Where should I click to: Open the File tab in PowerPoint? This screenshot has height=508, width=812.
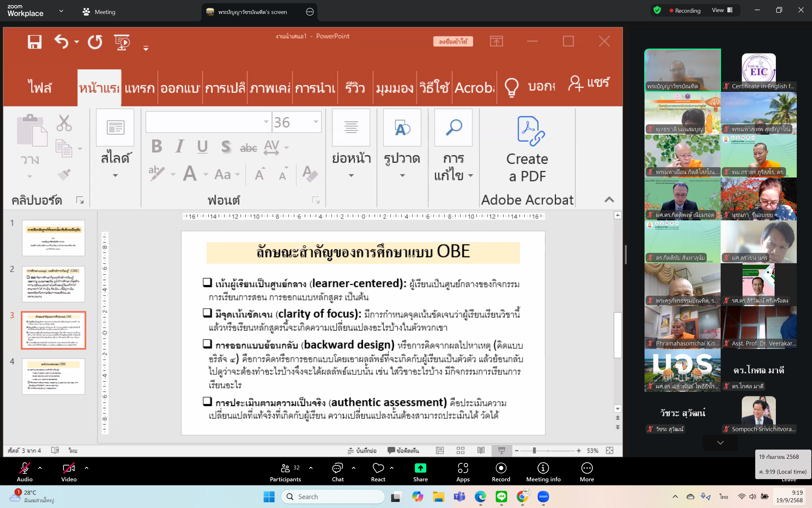tap(40, 88)
